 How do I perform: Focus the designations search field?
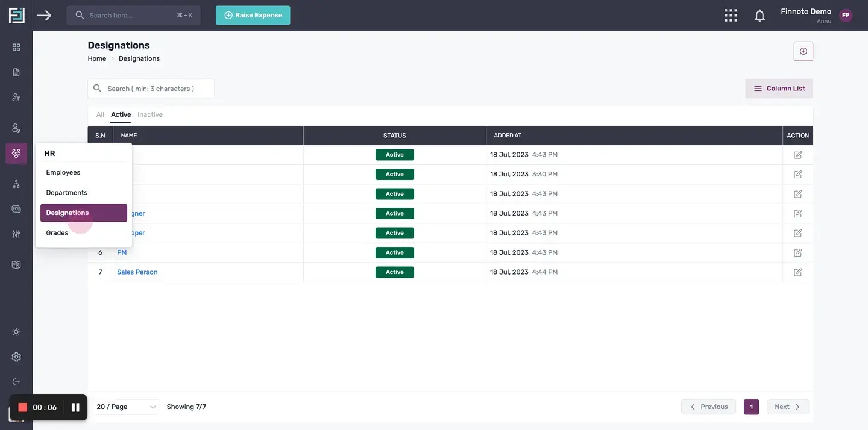tap(151, 89)
